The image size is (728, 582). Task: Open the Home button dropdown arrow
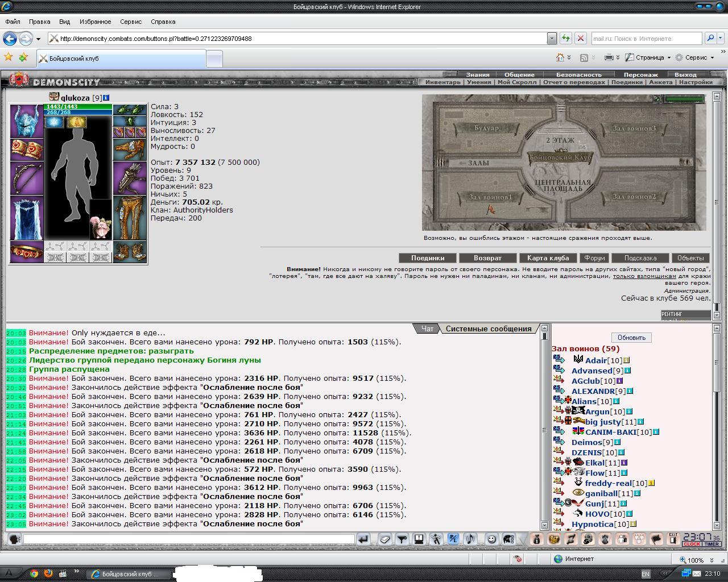pos(569,57)
